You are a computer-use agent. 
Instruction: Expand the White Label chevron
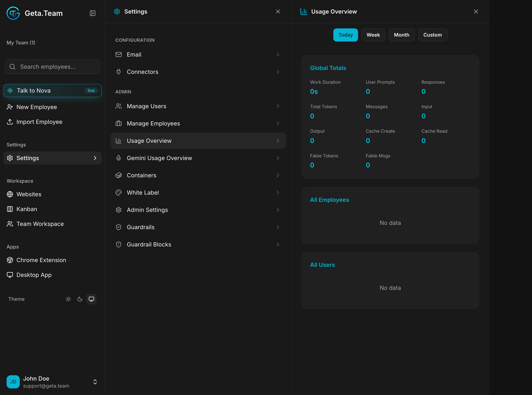[x=278, y=193]
